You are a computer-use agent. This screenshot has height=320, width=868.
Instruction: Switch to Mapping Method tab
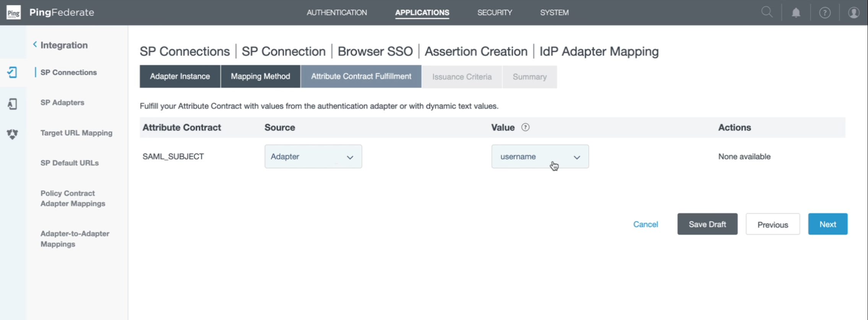(260, 76)
